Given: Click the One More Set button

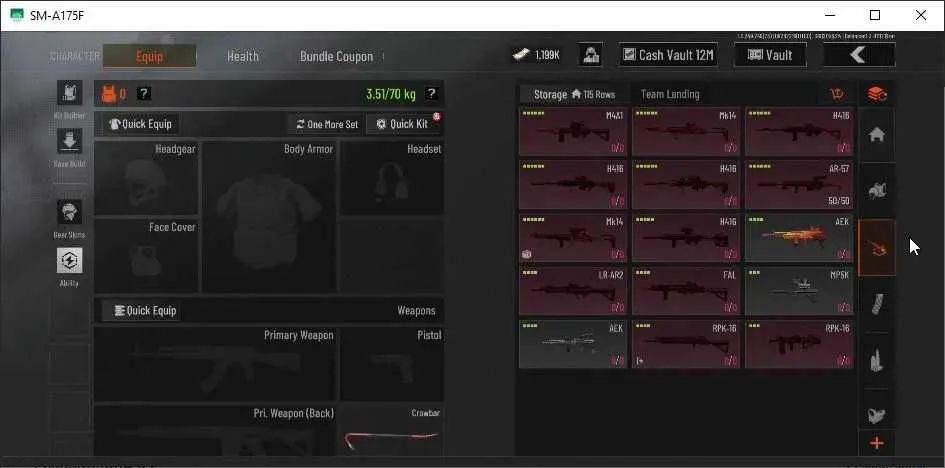Looking at the screenshot, I should point(326,124).
